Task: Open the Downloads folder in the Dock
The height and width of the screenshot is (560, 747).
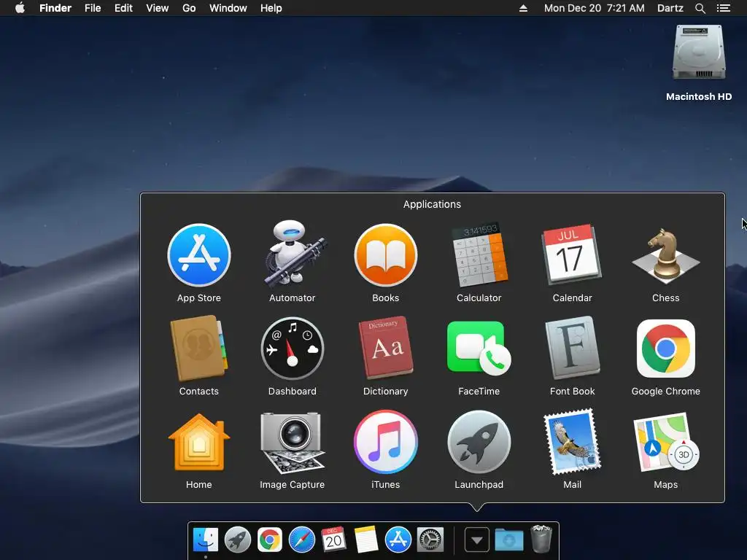Action: click(508, 540)
